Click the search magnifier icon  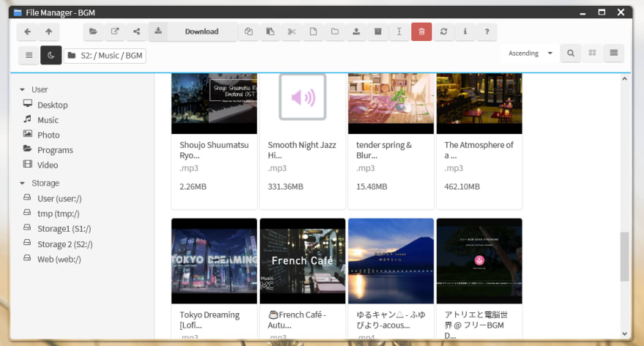pyautogui.click(x=571, y=53)
